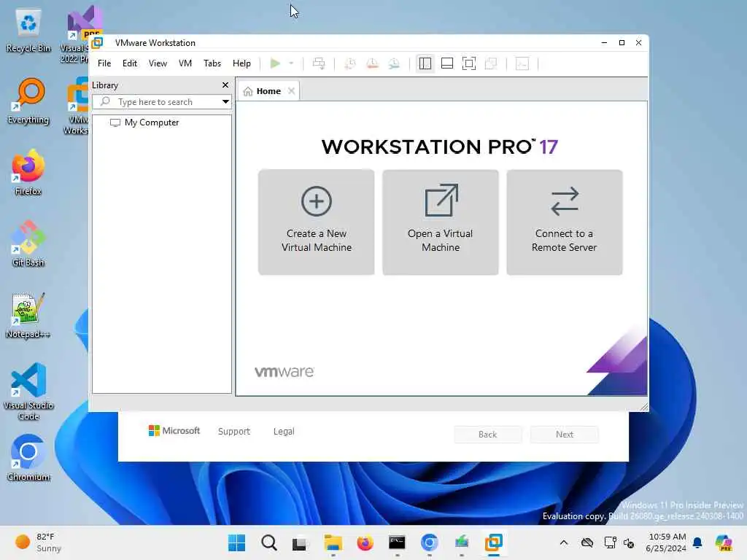Enter full screen mode via toolbar icon
The image size is (747, 560).
point(469,63)
